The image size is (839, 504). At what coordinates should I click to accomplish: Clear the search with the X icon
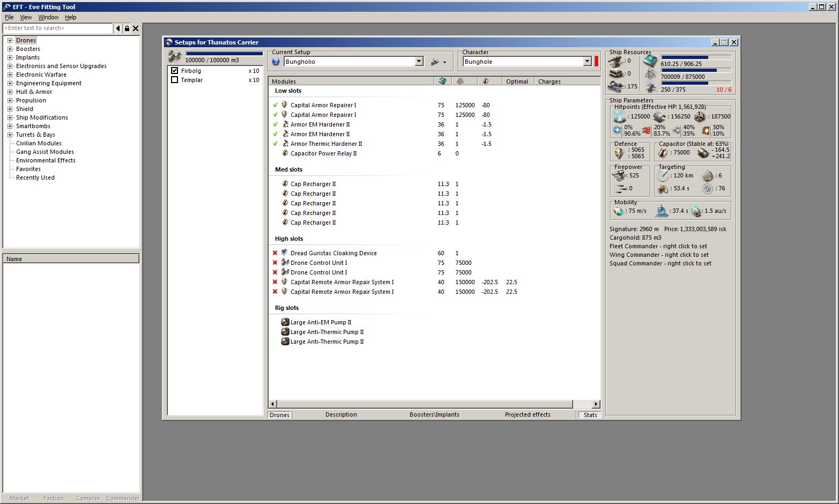coord(136,28)
